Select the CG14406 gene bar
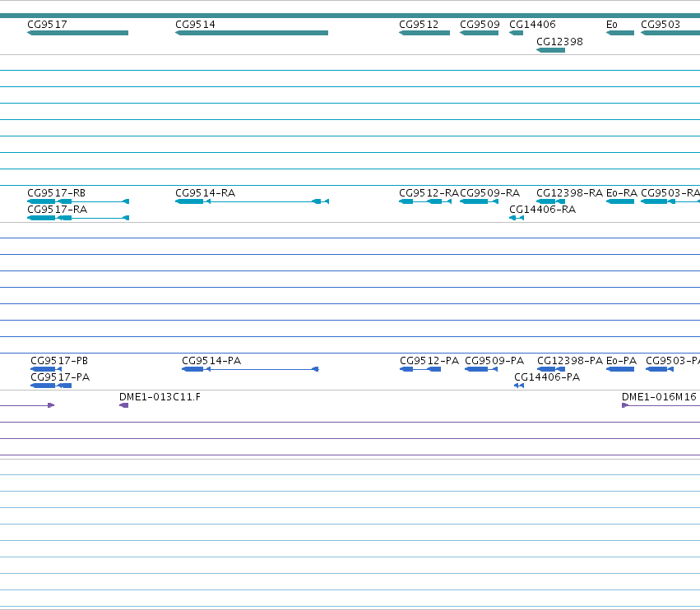The width and height of the screenshot is (700, 610). click(x=516, y=33)
